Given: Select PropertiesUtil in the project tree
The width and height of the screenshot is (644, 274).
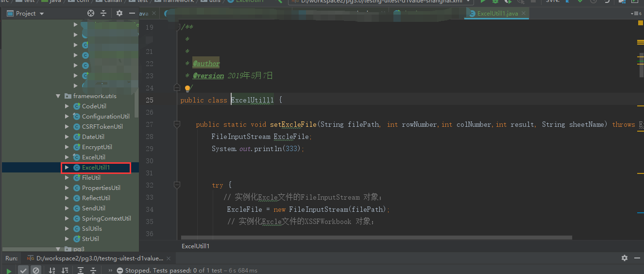Looking at the screenshot, I should [x=101, y=188].
